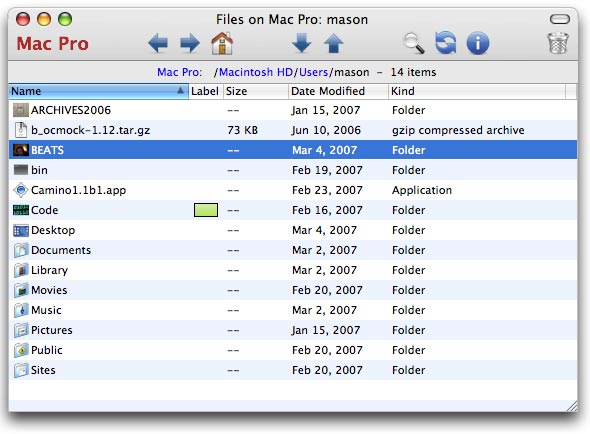The image size is (590, 434).
Task: Click the BEATS folder icon
Action: tap(21, 150)
